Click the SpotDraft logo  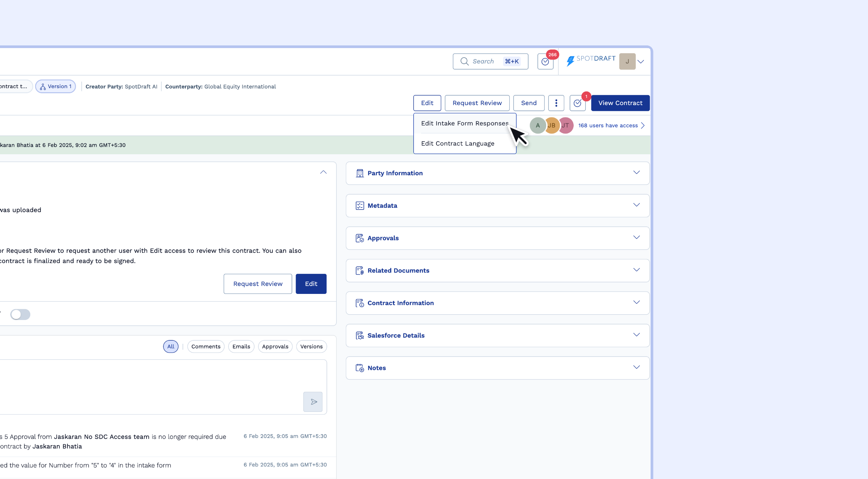(x=591, y=61)
